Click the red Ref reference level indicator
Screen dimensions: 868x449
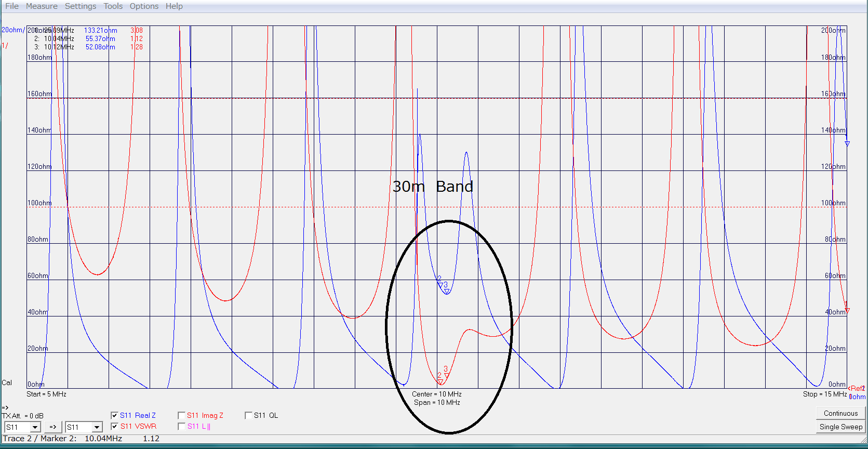pos(857,388)
